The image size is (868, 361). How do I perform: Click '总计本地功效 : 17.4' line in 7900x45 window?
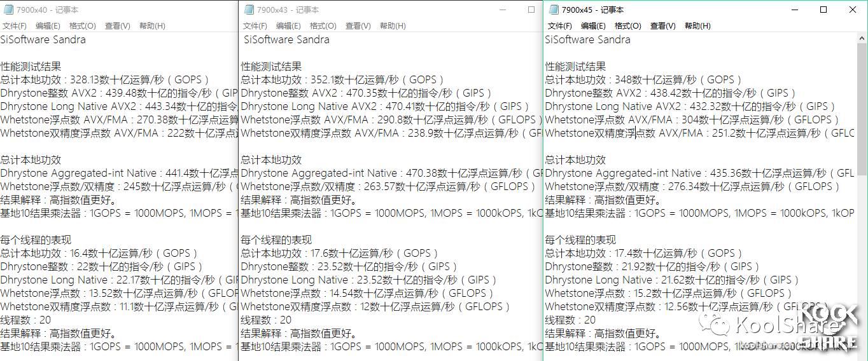coord(645,253)
